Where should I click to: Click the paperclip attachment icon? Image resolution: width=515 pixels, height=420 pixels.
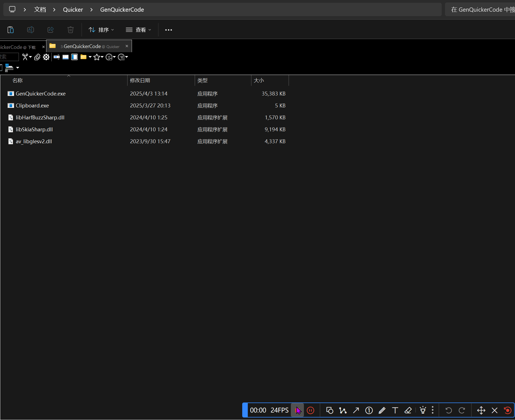tap(37, 57)
